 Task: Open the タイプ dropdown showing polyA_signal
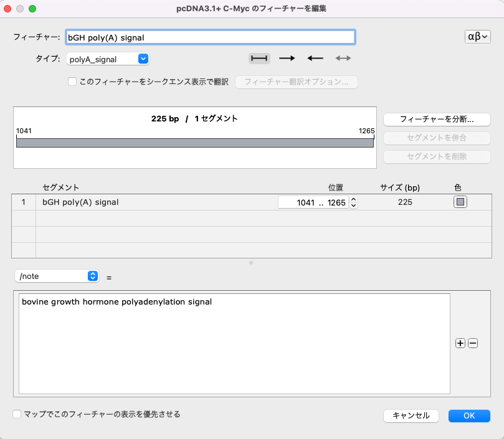tap(107, 59)
